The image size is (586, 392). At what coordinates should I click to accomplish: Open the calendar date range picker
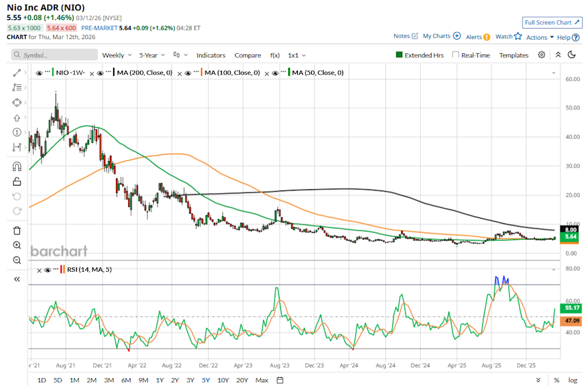click(x=280, y=380)
